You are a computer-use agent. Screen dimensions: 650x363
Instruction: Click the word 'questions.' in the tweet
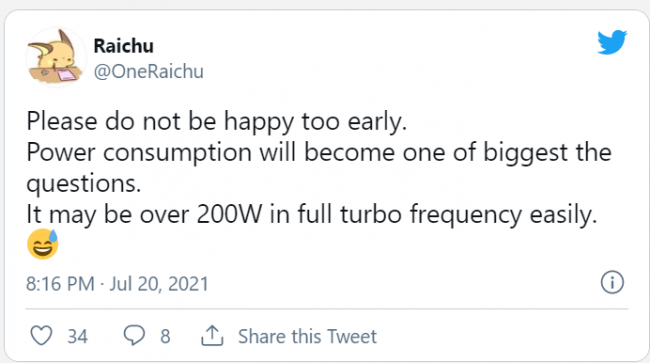84,184
